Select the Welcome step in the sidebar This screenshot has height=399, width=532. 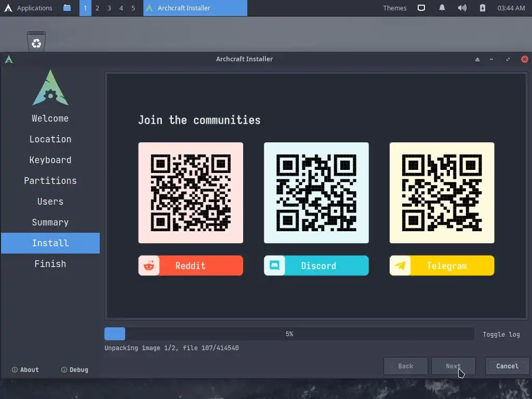pos(50,118)
